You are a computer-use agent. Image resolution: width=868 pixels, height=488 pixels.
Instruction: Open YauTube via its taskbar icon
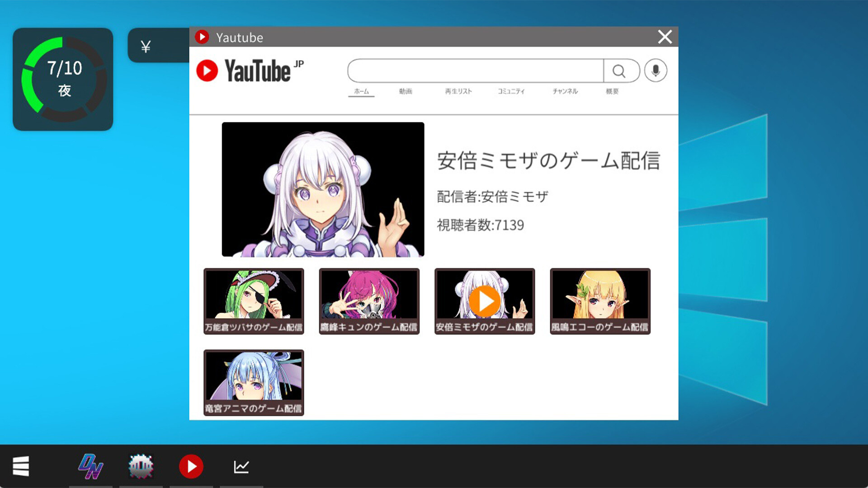[191, 466]
